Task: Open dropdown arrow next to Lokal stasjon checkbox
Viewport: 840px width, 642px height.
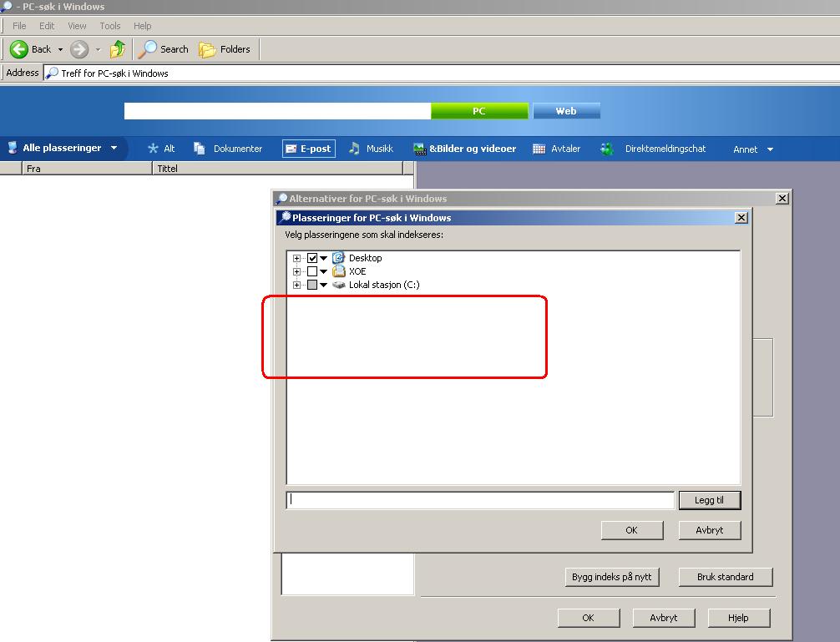Action: pos(324,285)
